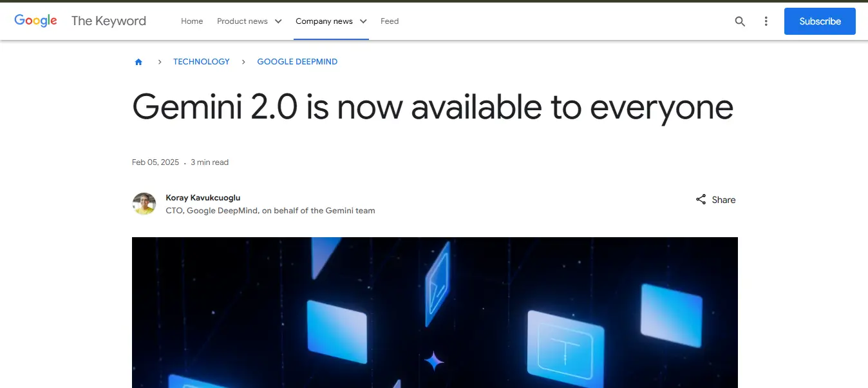Click the search magnifier icon
868x388 pixels.
(x=740, y=21)
